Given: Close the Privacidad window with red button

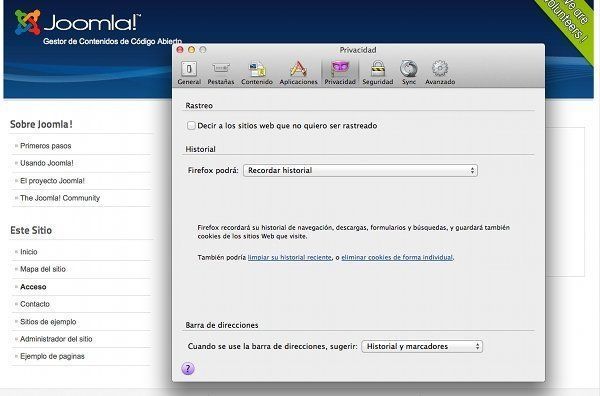Looking at the screenshot, I should (180, 50).
